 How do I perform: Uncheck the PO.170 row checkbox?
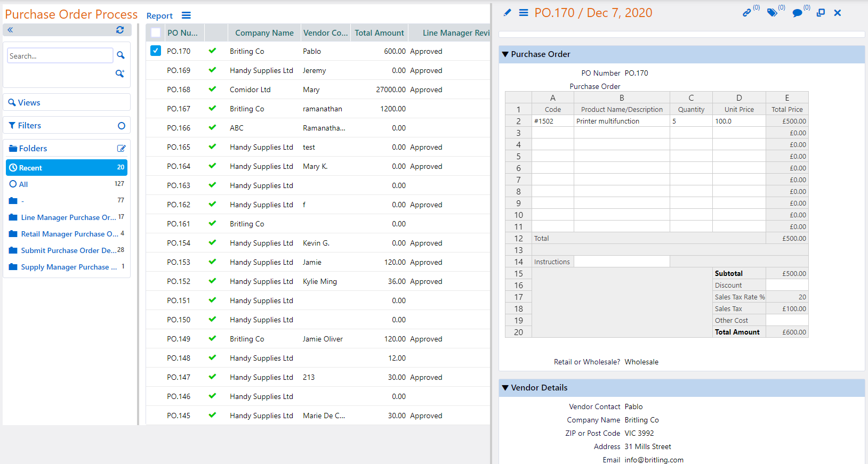click(x=156, y=51)
